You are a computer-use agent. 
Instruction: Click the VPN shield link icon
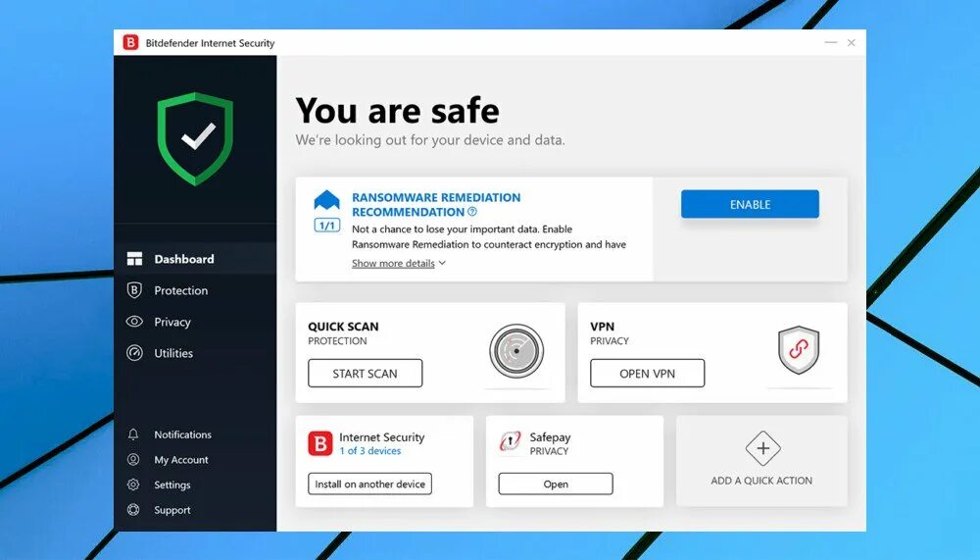coord(798,350)
